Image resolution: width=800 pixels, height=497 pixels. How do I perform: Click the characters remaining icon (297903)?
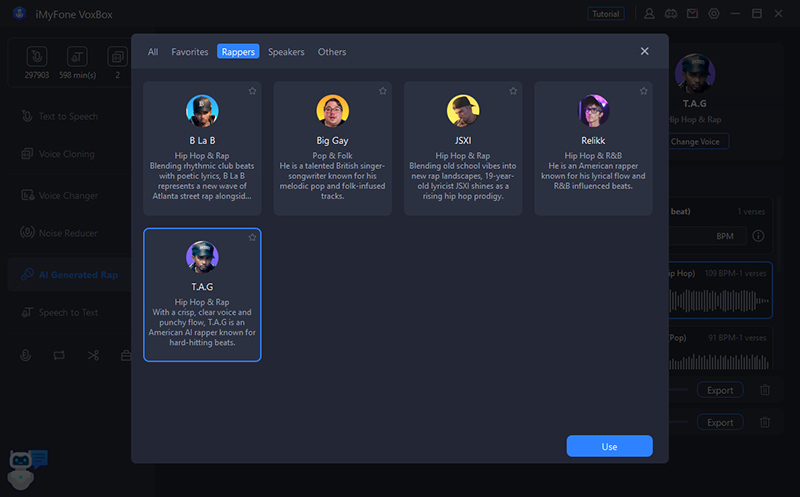click(x=37, y=57)
